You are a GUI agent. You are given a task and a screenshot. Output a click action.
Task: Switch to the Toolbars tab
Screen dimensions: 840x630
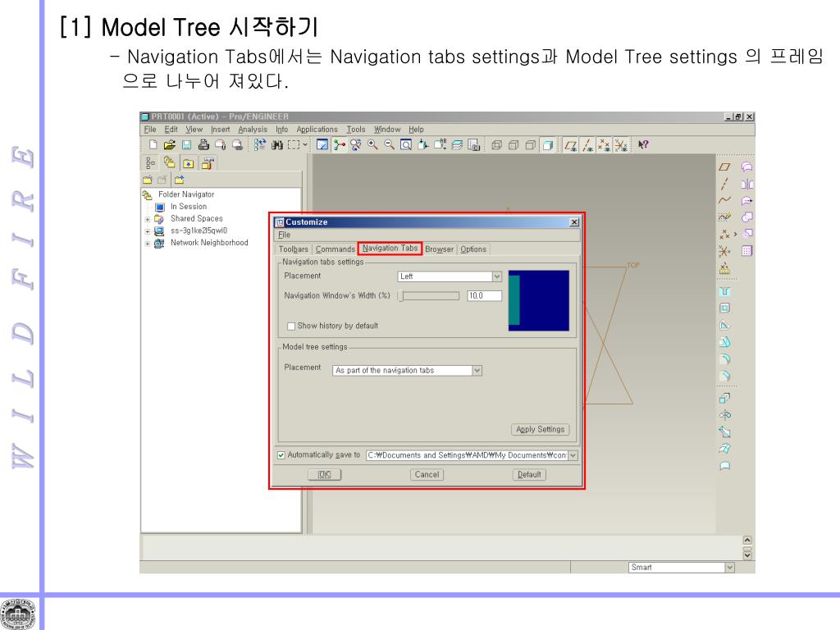click(293, 249)
